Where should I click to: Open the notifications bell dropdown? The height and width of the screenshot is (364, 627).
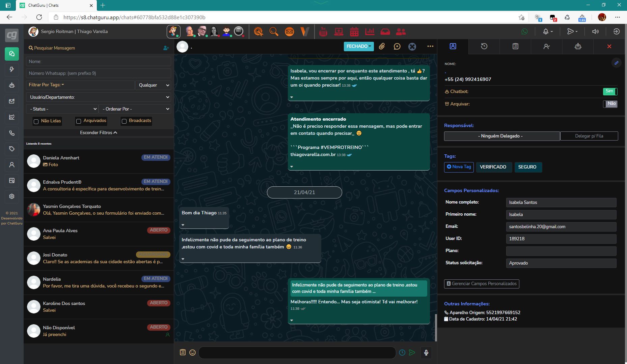548,31
